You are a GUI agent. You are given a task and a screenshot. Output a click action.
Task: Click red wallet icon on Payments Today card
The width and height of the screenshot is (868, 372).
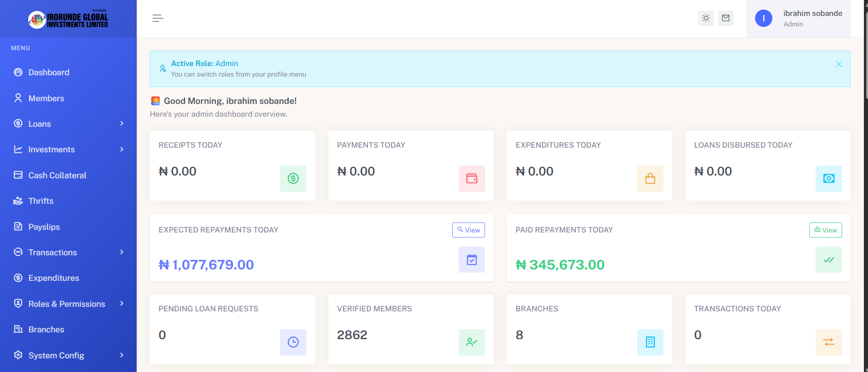coord(472,179)
